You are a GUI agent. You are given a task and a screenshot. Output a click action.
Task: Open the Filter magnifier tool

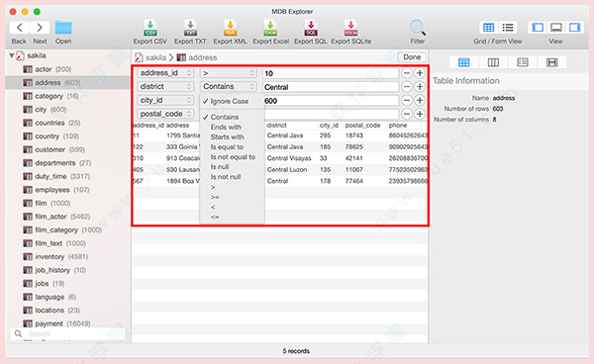pos(418,28)
